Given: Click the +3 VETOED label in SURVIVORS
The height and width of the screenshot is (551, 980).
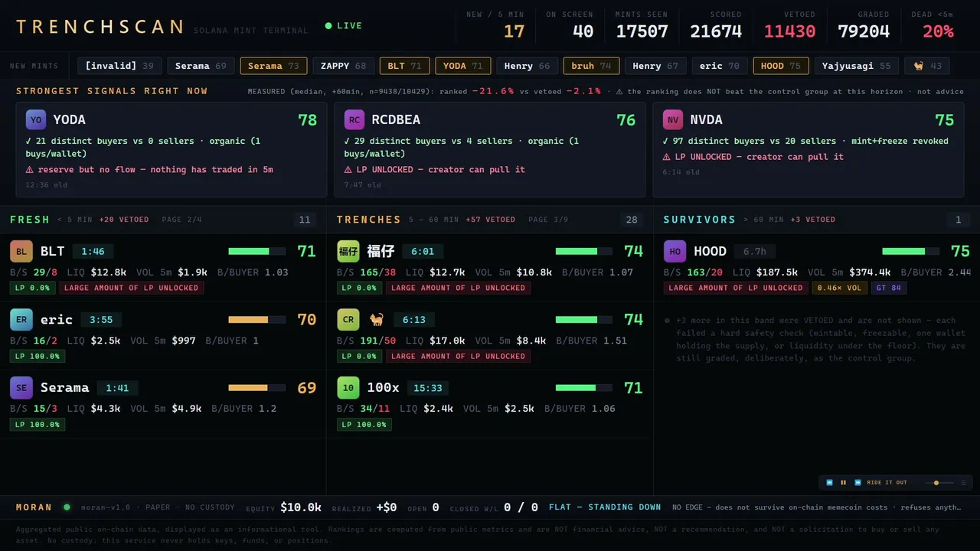Looking at the screenshot, I should 812,220.
